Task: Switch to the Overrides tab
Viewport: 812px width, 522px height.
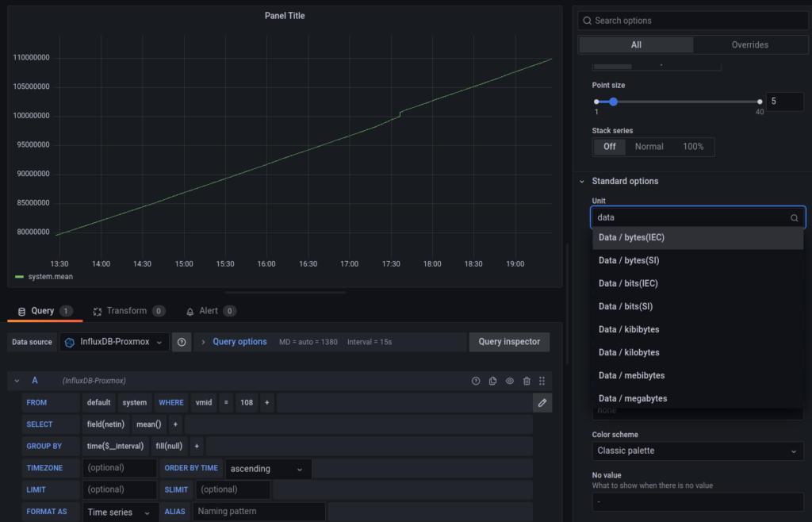Action: (749, 45)
